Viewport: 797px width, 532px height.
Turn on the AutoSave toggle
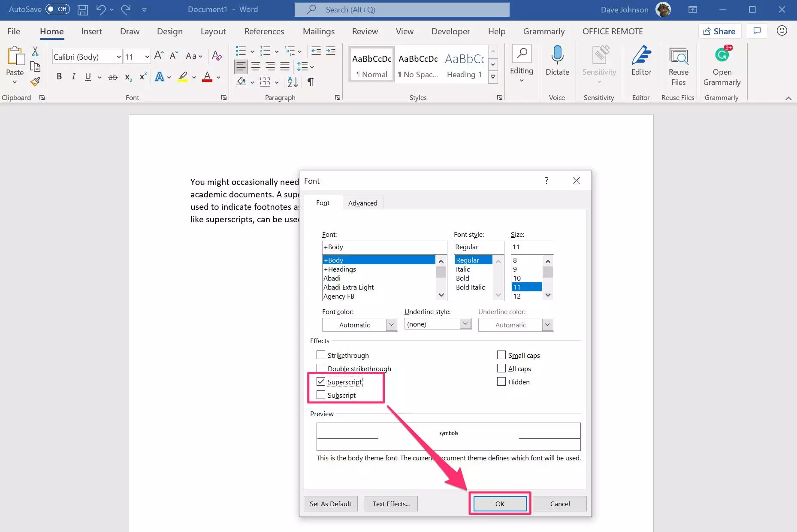(57, 9)
